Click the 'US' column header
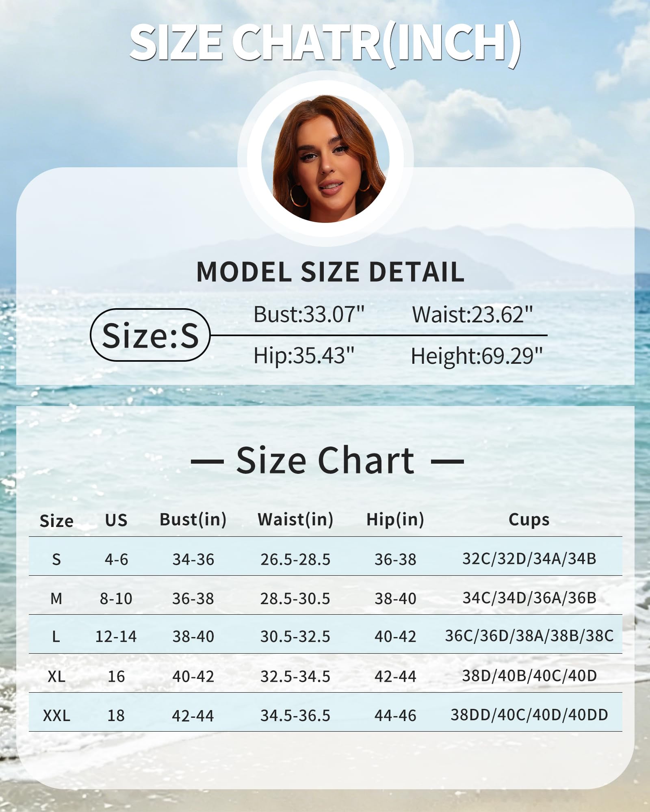The image size is (650, 812). pyautogui.click(x=116, y=520)
